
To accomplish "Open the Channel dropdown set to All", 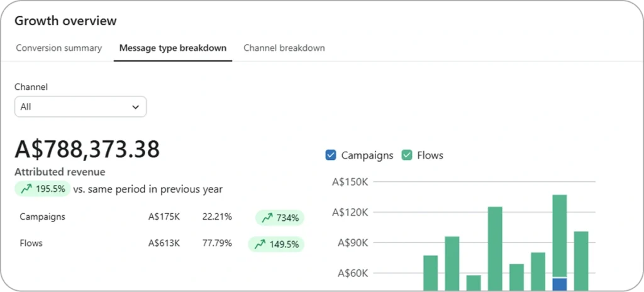I will pyautogui.click(x=80, y=107).
